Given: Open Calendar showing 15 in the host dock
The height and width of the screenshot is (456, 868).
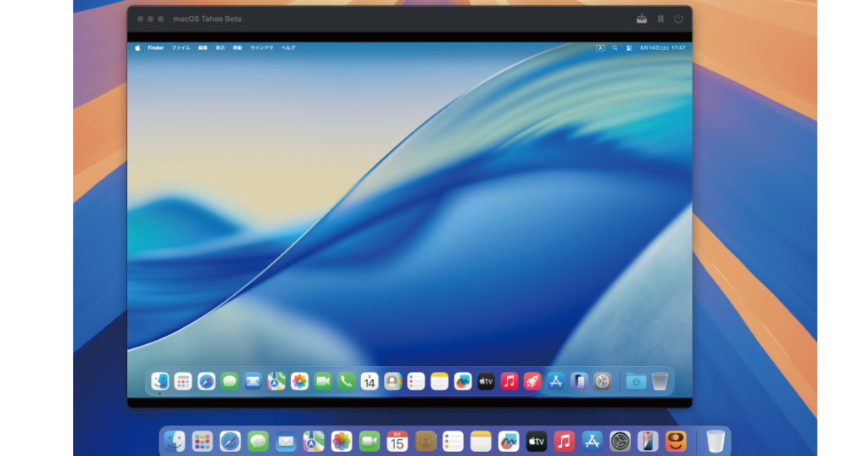Looking at the screenshot, I should pos(397,441).
